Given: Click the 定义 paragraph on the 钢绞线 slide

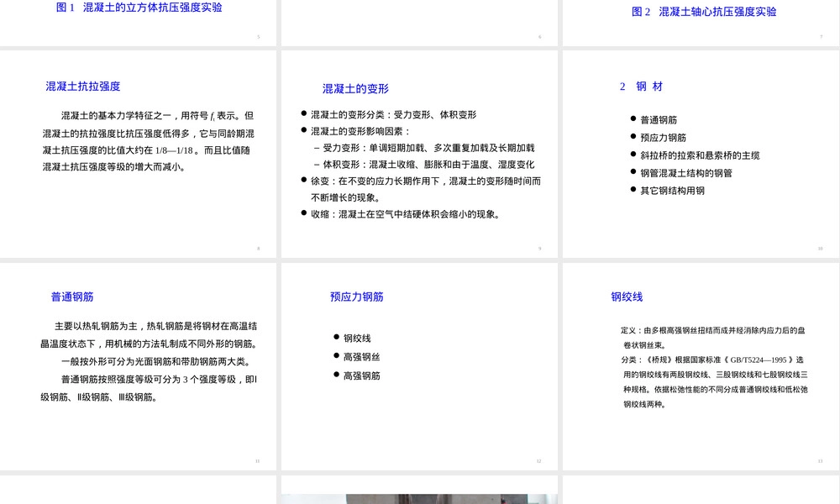Looking at the screenshot, I should [x=713, y=338].
